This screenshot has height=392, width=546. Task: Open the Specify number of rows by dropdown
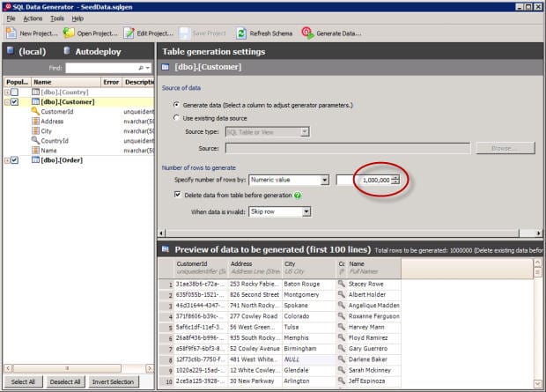[x=325, y=180]
